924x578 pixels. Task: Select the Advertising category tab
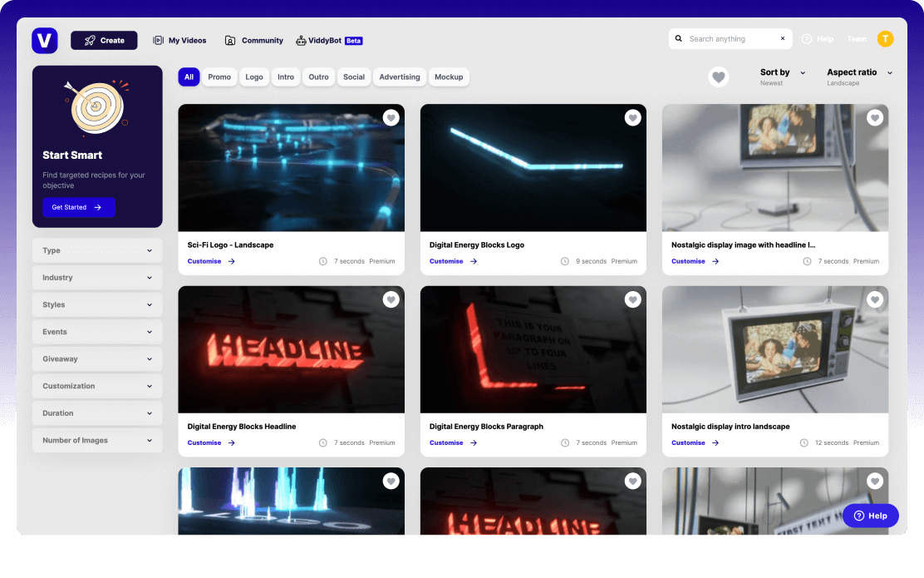[400, 77]
